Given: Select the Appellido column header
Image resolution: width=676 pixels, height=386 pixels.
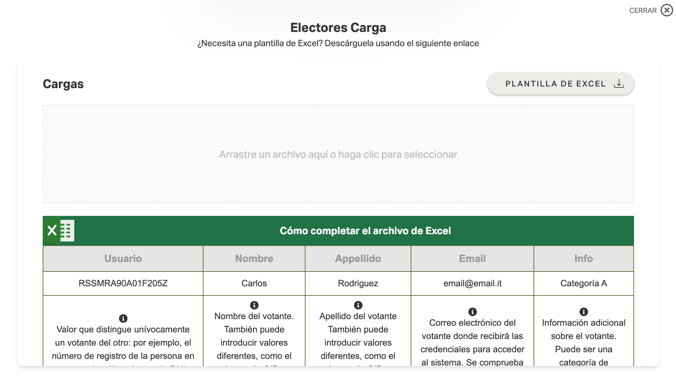Looking at the screenshot, I should point(358,258).
